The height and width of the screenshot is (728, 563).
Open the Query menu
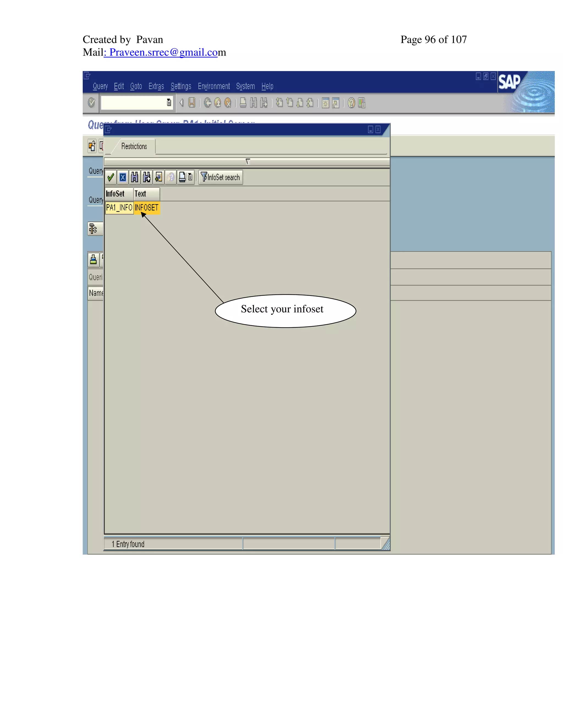[x=100, y=86]
